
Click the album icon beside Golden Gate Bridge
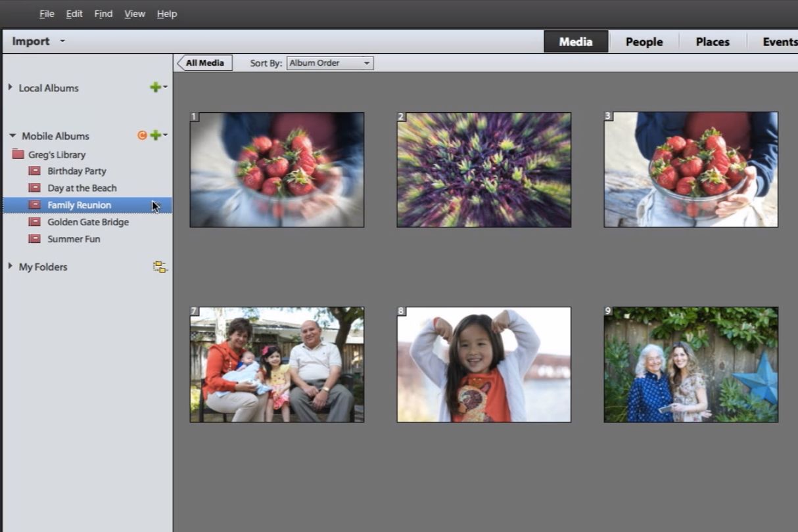click(34, 222)
